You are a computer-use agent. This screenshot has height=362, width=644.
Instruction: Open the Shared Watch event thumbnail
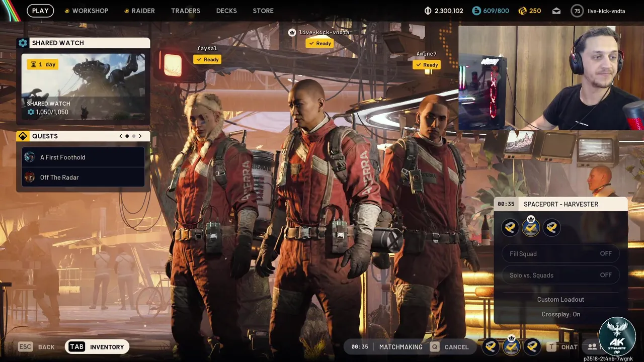coord(83,87)
